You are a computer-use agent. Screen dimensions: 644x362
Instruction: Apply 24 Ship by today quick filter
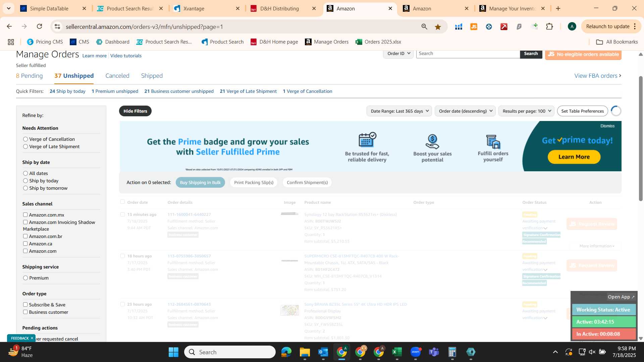67,91
